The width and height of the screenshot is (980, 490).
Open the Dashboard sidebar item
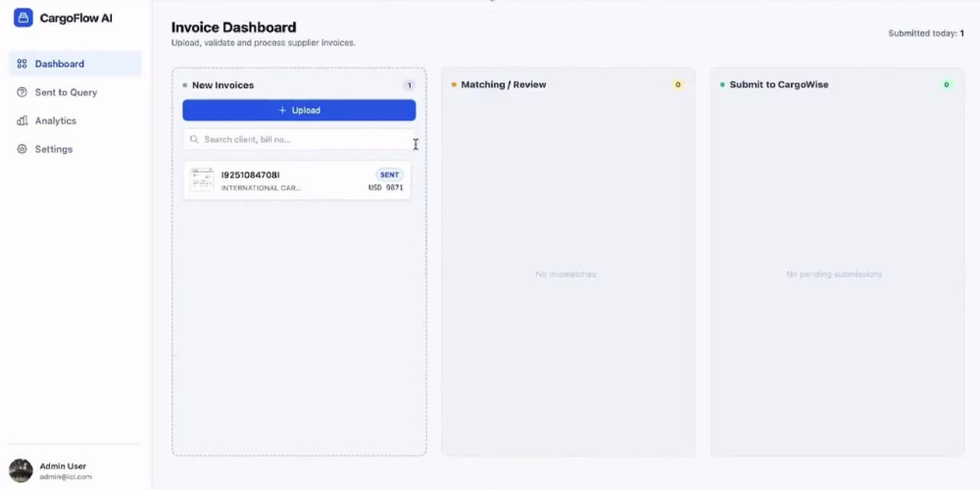(75, 64)
